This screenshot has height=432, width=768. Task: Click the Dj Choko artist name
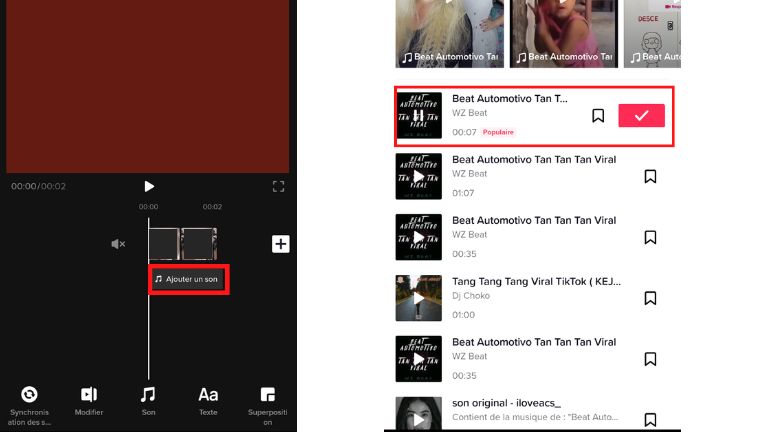point(471,296)
